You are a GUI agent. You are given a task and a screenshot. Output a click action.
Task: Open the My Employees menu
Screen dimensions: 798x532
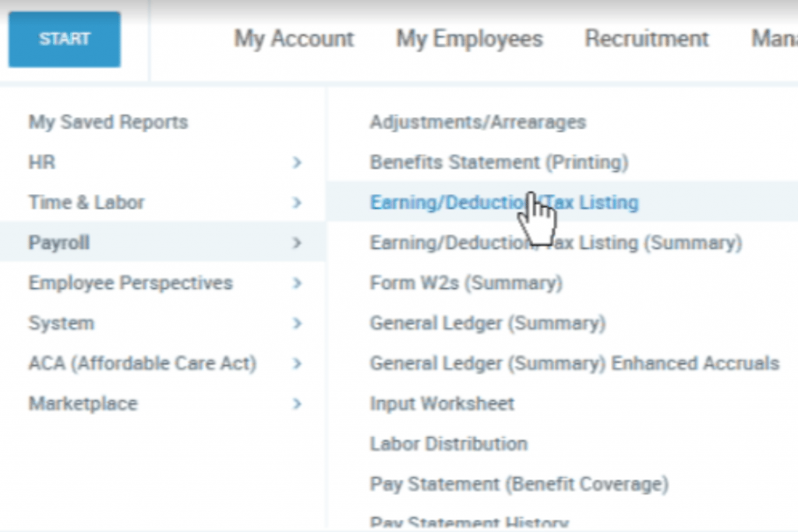[x=468, y=39]
